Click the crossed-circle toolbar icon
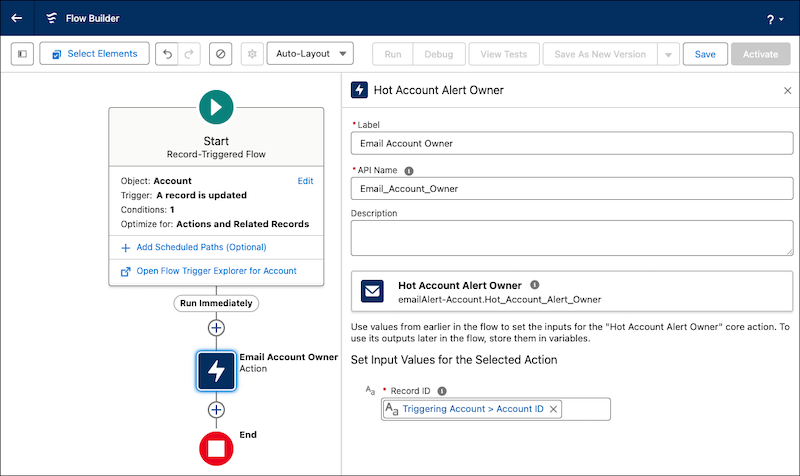 click(x=220, y=54)
